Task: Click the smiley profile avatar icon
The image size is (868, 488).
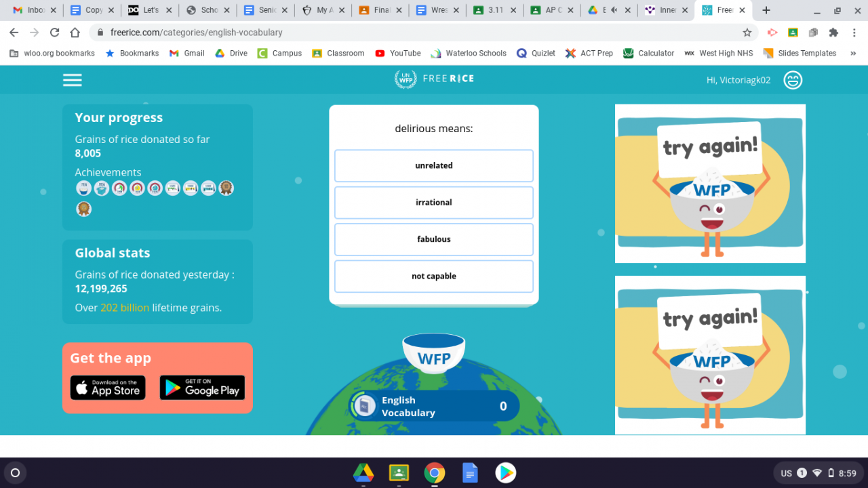Action: pos(793,80)
